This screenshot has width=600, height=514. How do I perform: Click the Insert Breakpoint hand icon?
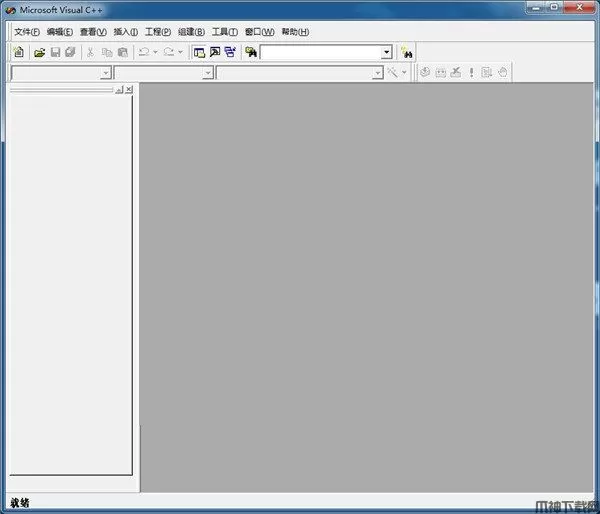502,72
